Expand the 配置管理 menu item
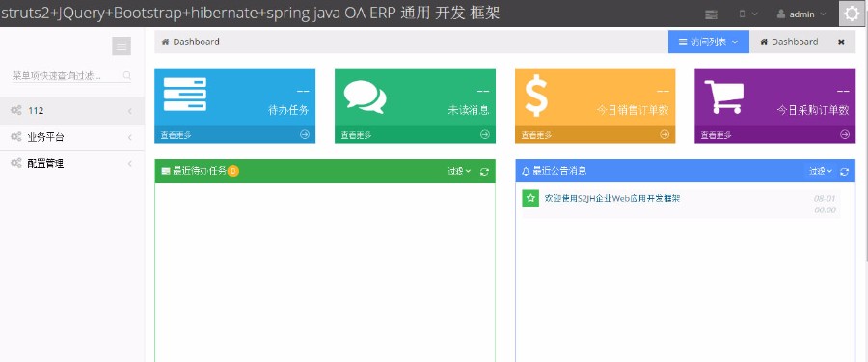 pos(72,163)
